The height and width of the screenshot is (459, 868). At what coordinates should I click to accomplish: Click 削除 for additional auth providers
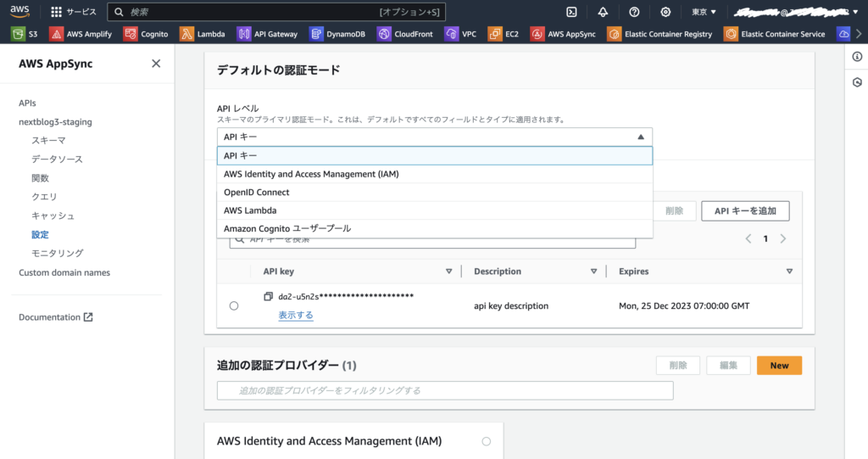[678, 366]
